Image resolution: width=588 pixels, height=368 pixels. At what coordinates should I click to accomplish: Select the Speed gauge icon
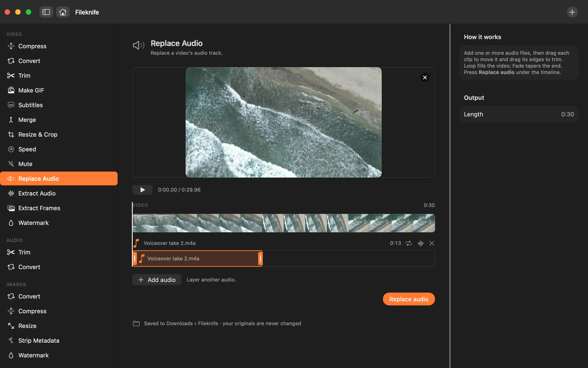[11, 149]
